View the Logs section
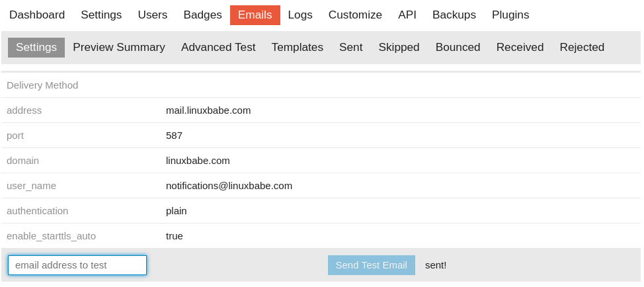This screenshot has width=644, height=287. click(300, 15)
